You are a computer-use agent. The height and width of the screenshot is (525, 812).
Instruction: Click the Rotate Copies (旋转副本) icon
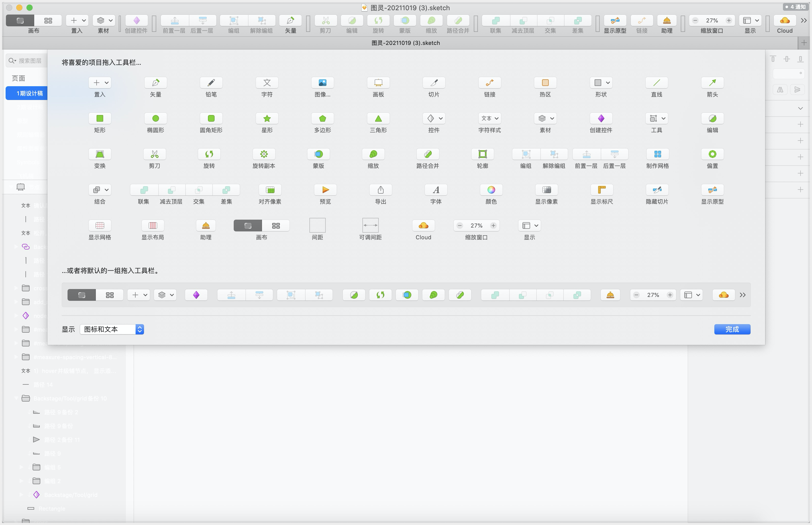point(264,154)
